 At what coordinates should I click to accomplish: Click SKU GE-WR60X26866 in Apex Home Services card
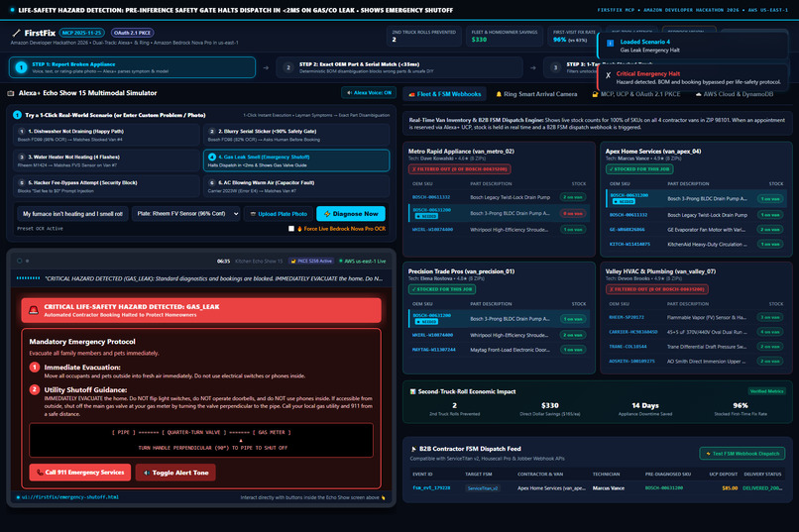pos(628,230)
